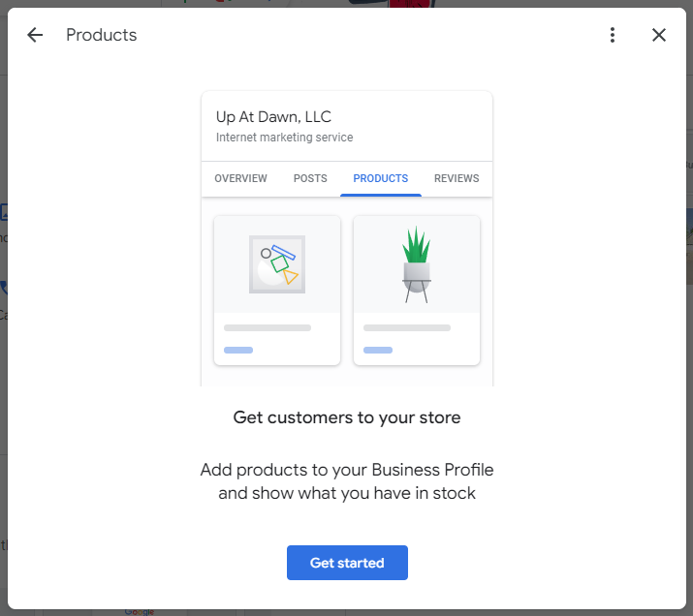
Task: Click the potted plant product card
Action: click(417, 291)
